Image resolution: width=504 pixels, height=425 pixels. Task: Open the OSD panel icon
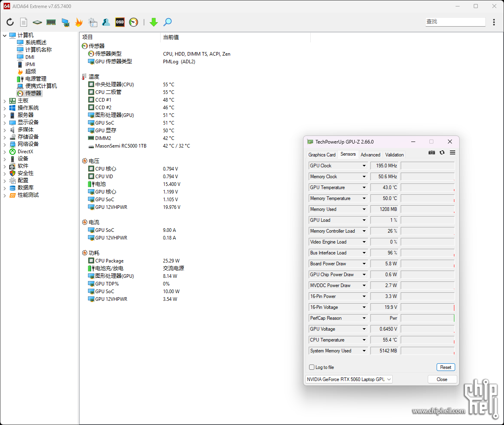tap(120, 22)
